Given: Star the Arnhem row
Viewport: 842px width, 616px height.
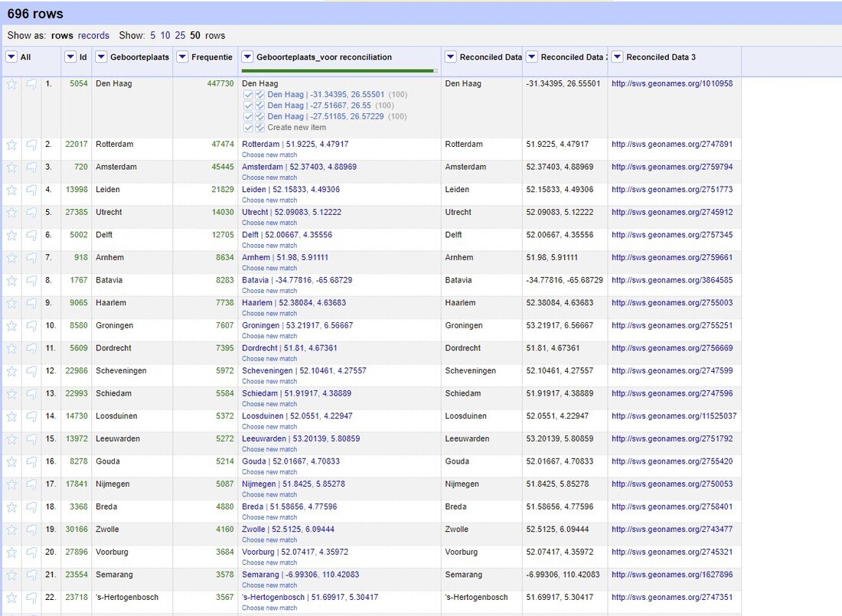Looking at the screenshot, I should tap(11, 259).
